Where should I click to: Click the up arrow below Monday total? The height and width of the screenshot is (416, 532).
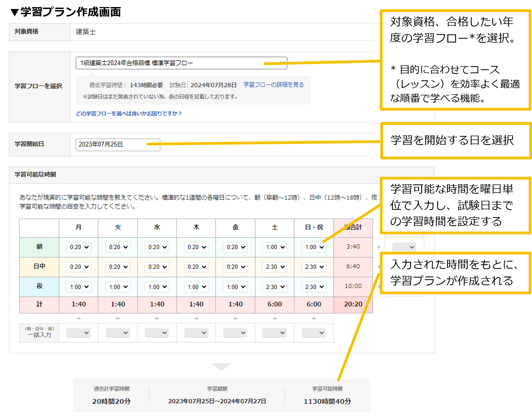point(79,318)
